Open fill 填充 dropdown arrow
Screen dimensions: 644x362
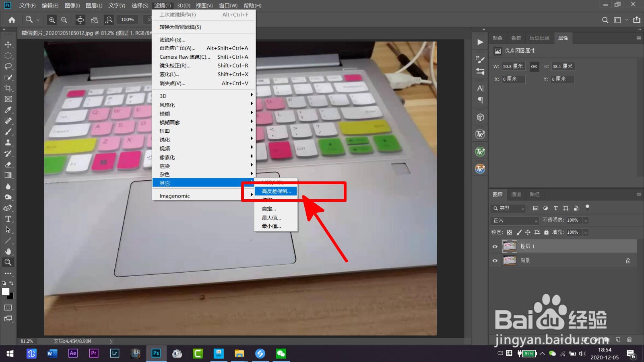click(586, 232)
